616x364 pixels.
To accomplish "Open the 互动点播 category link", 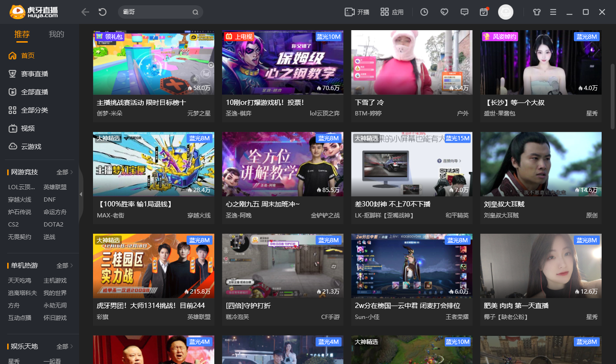I will [20, 318].
